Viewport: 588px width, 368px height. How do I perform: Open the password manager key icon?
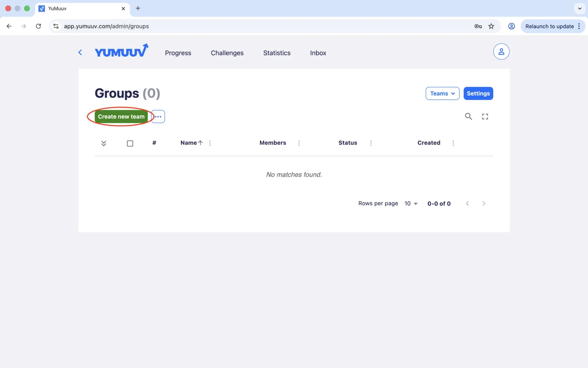pos(478,26)
